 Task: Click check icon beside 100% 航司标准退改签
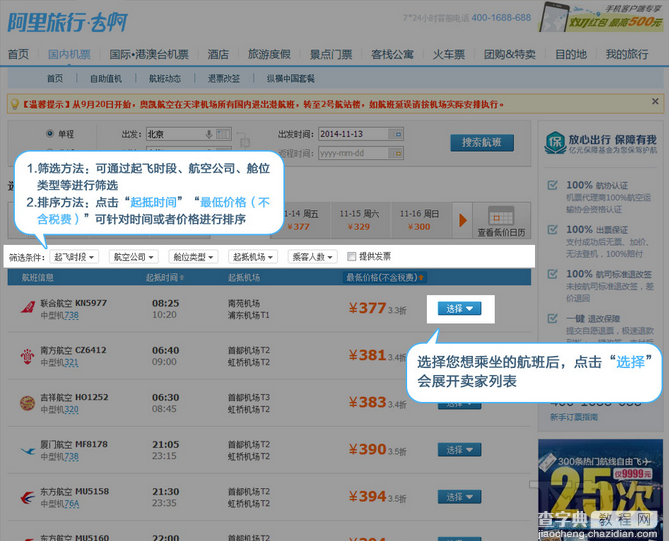click(553, 274)
